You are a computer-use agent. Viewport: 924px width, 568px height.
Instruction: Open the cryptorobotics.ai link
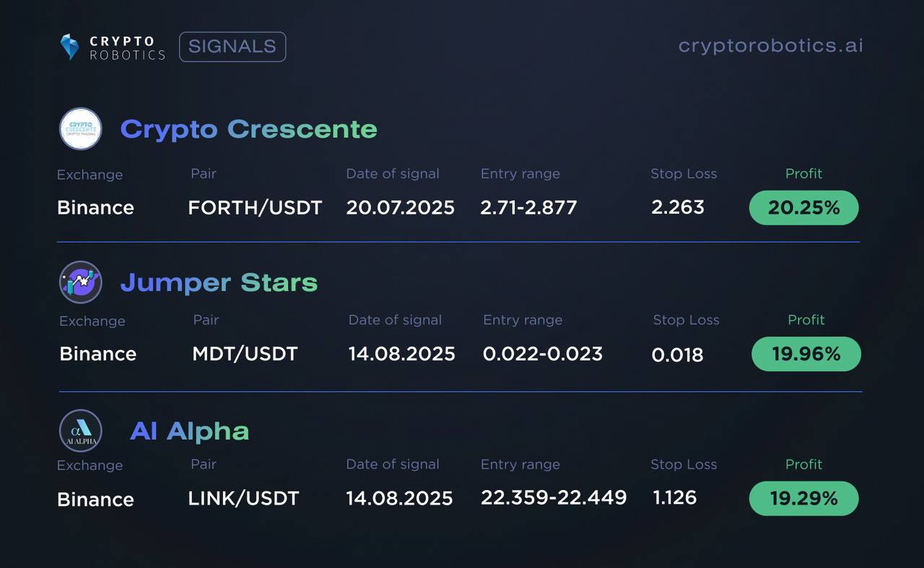pyautogui.click(x=770, y=45)
